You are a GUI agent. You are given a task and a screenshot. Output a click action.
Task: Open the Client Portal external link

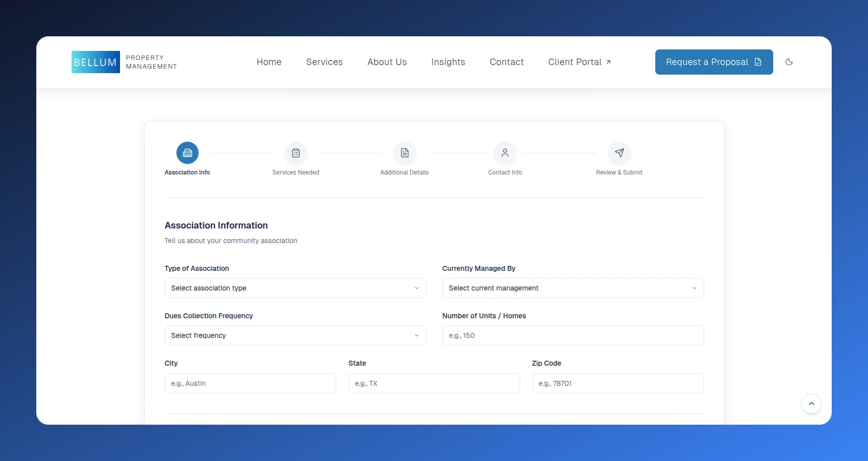point(580,62)
